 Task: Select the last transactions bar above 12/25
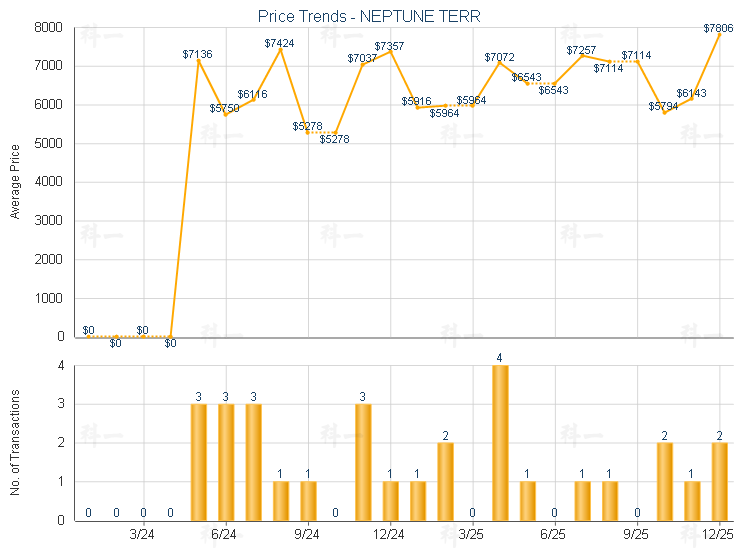719,481
